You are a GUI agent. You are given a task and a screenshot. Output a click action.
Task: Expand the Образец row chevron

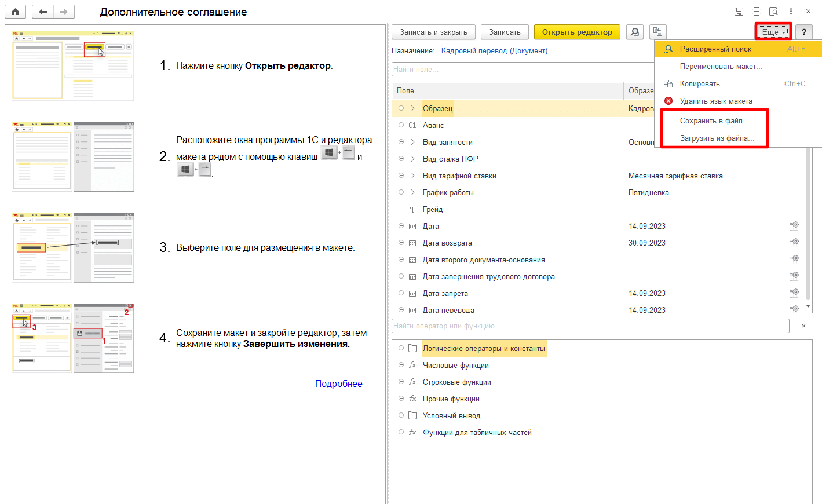(x=412, y=108)
